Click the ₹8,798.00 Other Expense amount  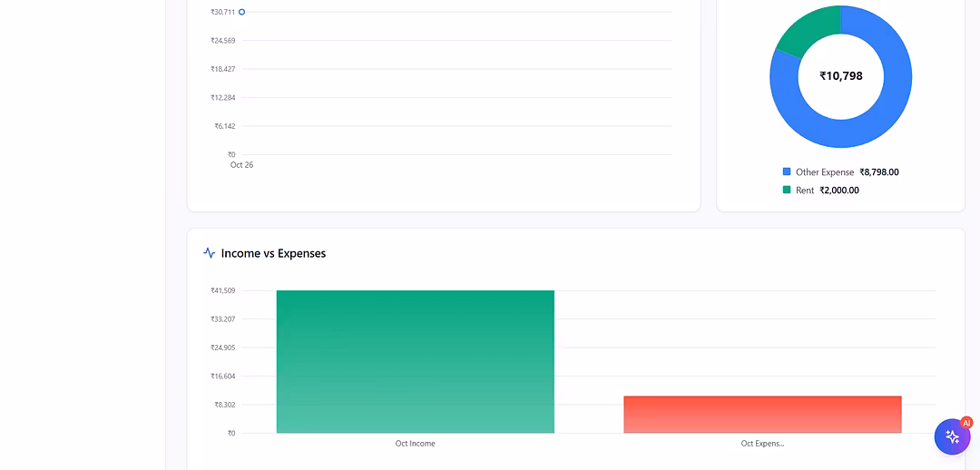pyautogui.click(x=879, y=172)
